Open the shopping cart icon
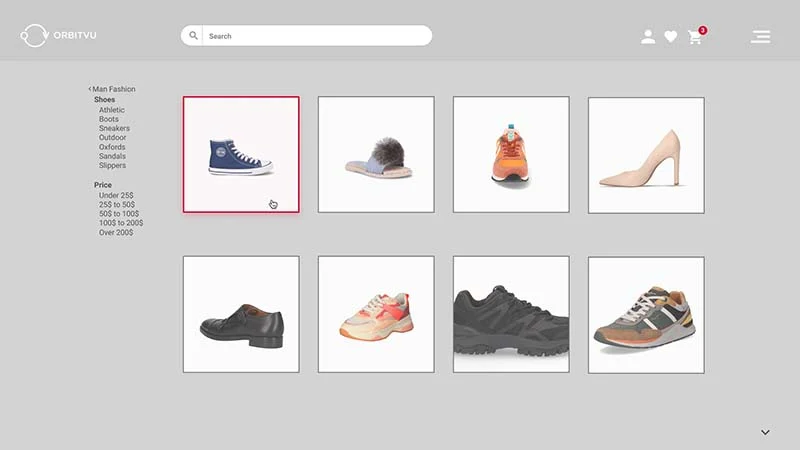 tap(695, 37)
